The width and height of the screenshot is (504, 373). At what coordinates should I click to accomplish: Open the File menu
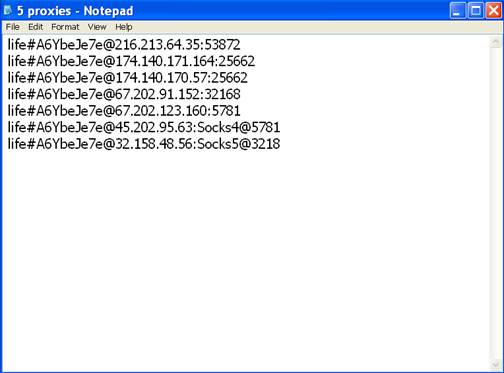[x=13, y=27]
